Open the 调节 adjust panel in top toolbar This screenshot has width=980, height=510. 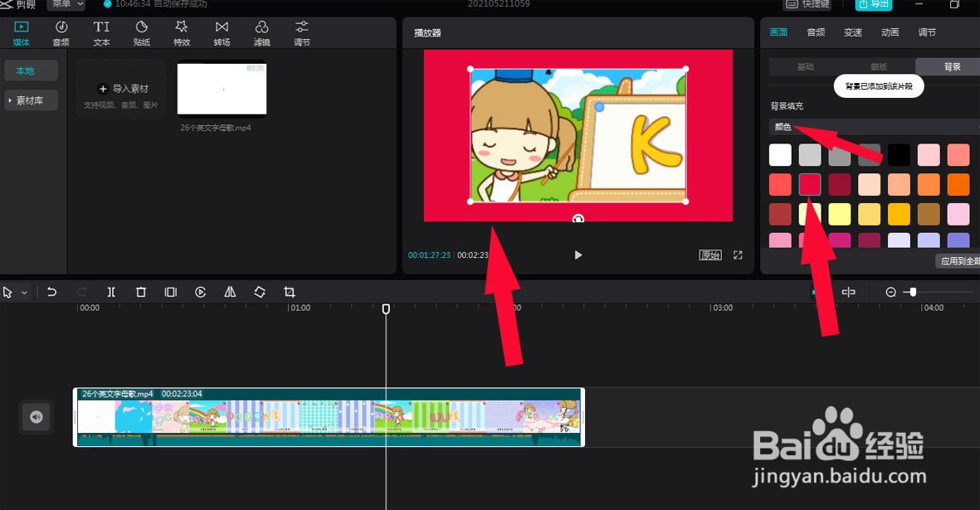pos(302,34)
